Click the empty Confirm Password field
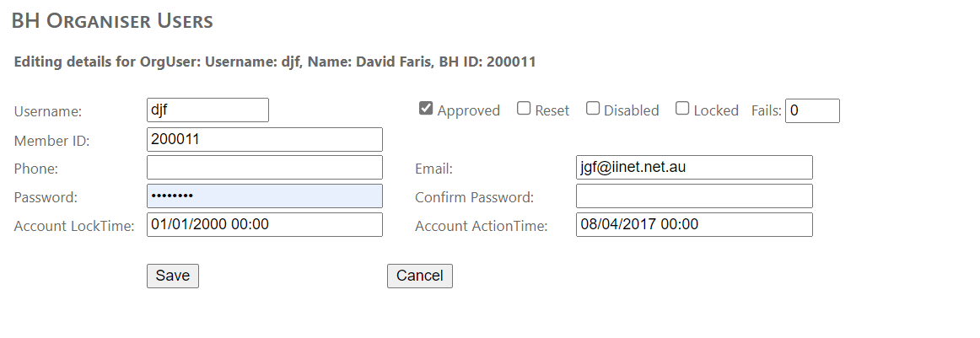This screenshot has height=338, width=980. click(x=693, y=196)
